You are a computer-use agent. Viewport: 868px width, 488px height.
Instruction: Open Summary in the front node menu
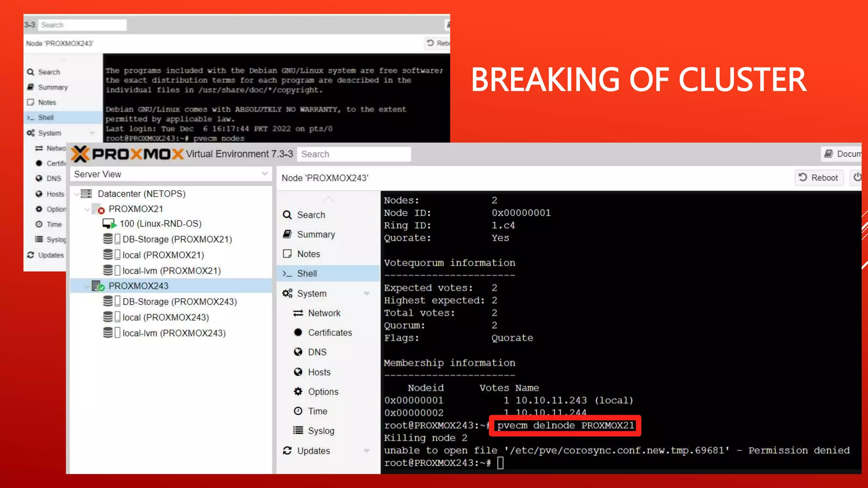(x=328, y=234)
